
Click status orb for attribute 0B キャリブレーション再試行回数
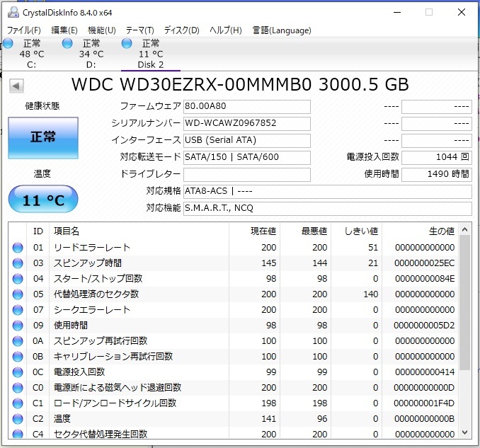18,357
